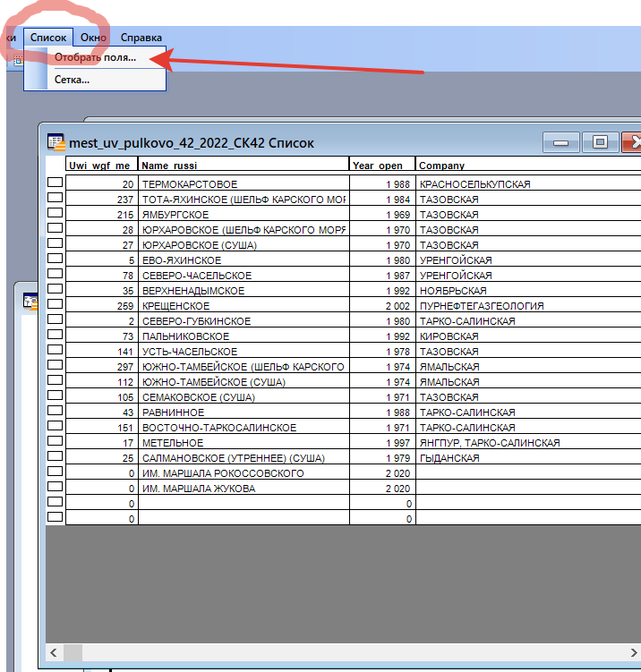Image resolution: width=641 pixels, height=672 pixels.
Task: Click the Company column header
Action: (x=528, y=165)
